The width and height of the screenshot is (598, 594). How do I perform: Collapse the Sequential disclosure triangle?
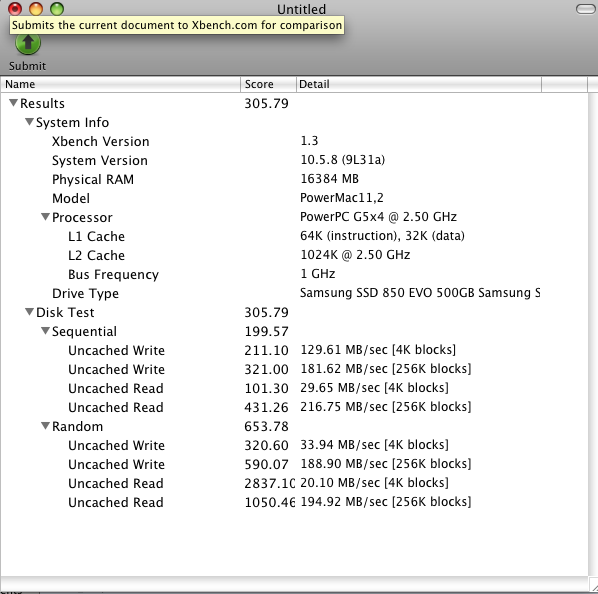coord(45,331)
